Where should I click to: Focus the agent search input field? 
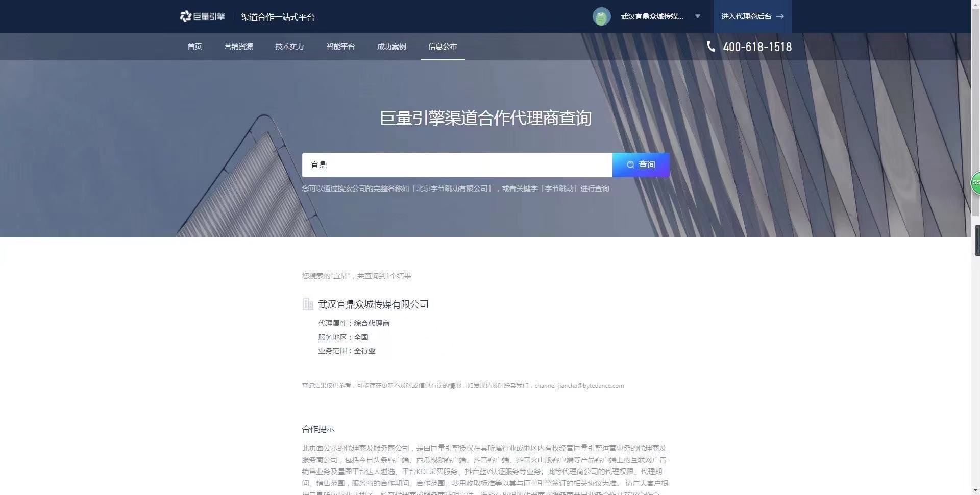tap(457, 165)
